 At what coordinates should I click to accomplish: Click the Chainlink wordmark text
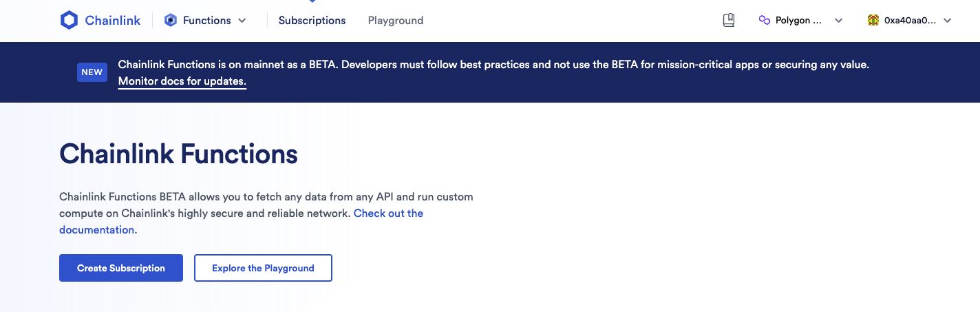[113, 21]
